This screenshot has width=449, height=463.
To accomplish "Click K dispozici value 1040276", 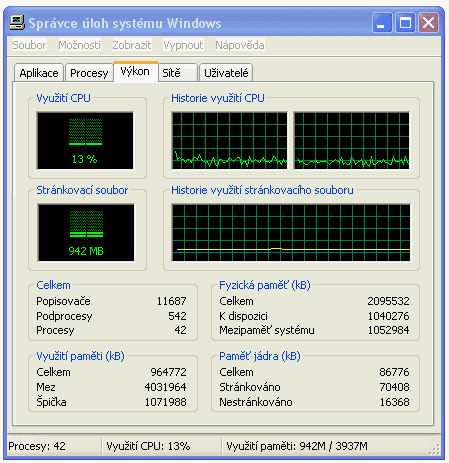I will click(x=388, y=316).
